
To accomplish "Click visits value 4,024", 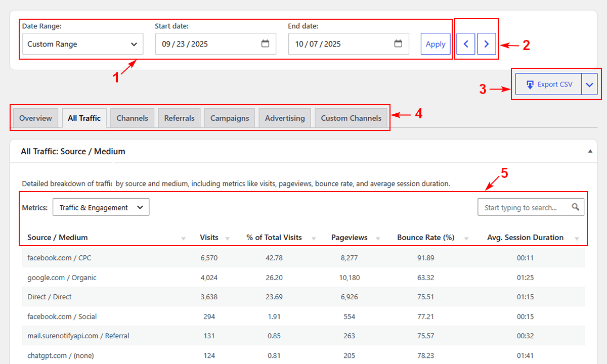I will click(x=209, y=278).
